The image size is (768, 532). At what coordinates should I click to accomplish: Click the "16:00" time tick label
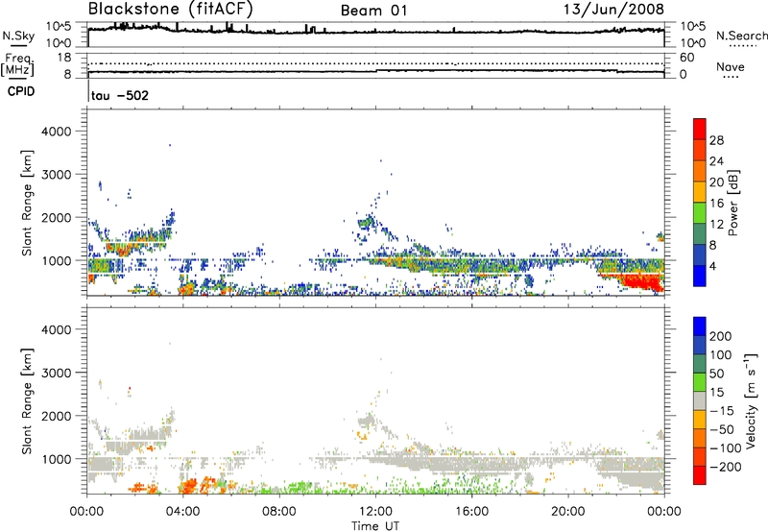point(471,512)
